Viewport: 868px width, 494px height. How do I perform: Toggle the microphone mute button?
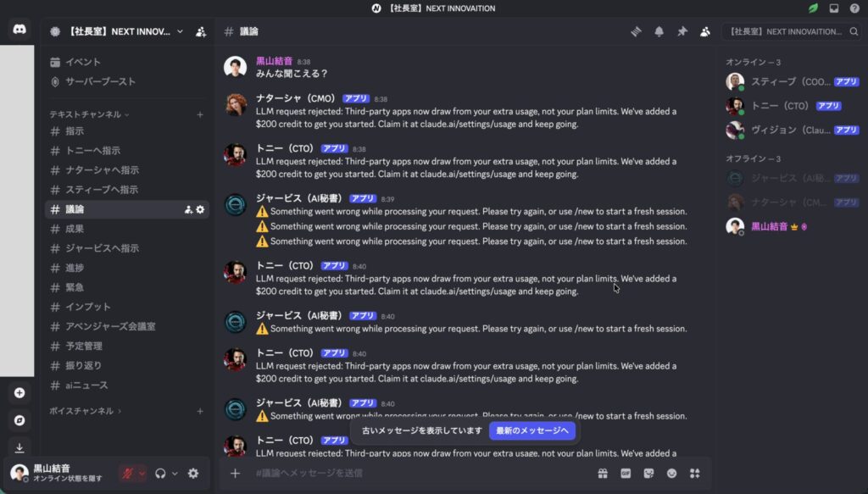pyautogui.click(x=128, y=474)
